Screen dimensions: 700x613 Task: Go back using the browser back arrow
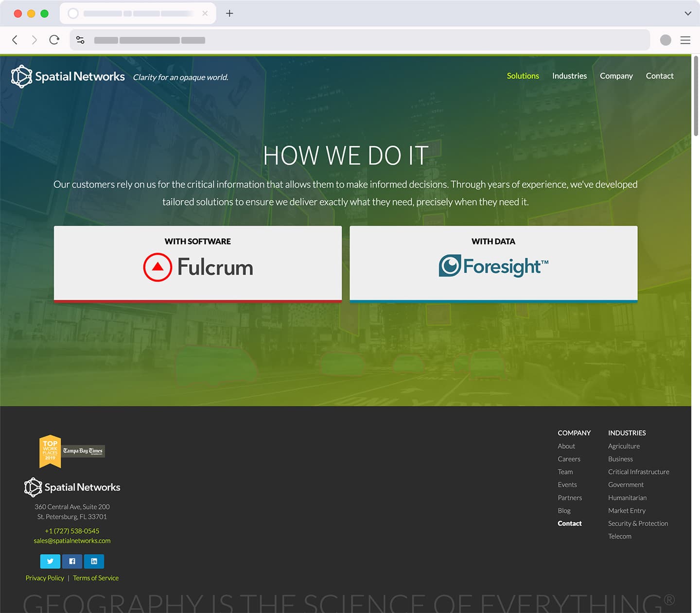(x=15, y=40)
